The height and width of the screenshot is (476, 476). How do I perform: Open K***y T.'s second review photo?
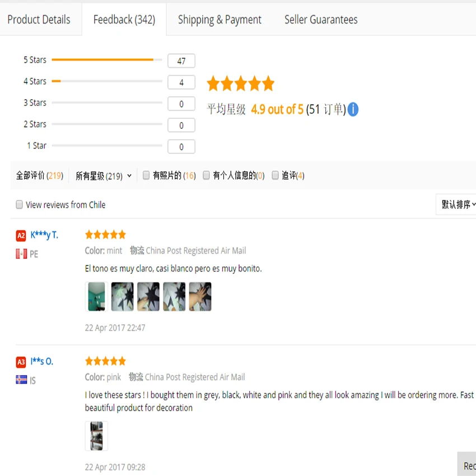(122, 297)
